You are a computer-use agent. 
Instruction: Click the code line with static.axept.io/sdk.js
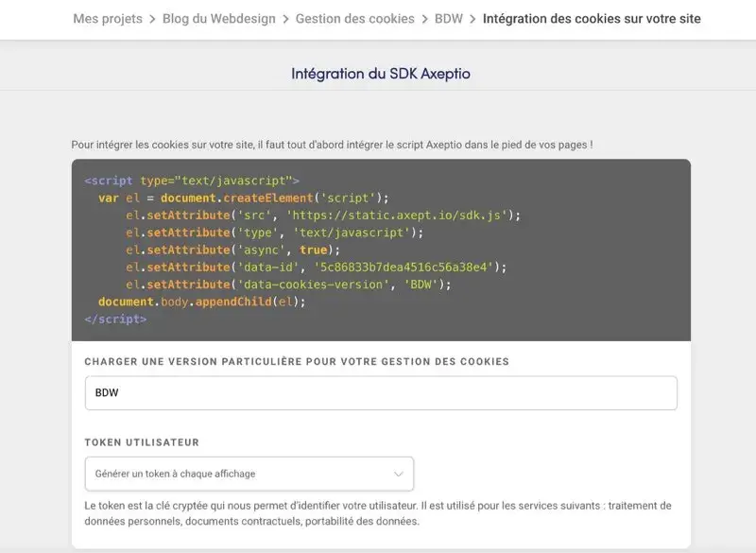click(323, 216)
